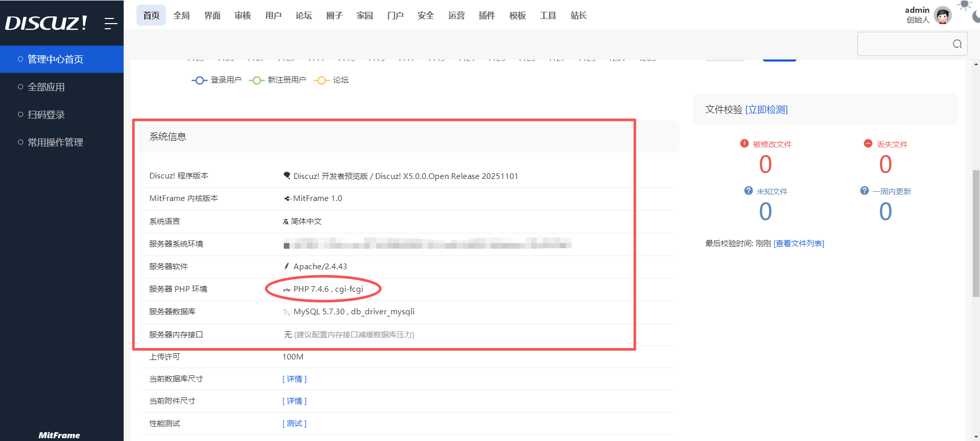The image size is (980, 441).
Task: Click the 丢失文件 count value
Action: (886, 165)
